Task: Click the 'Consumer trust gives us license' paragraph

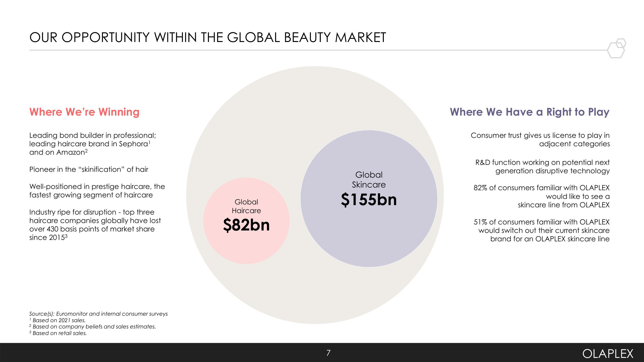Action: click(x=540, y=140)
